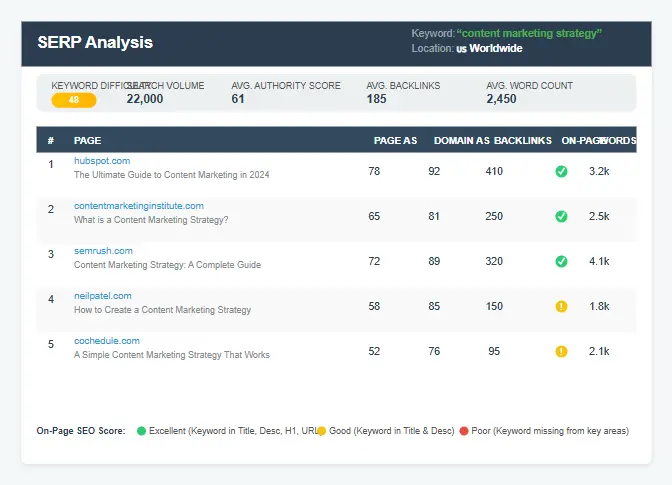Viewport: 672px width, 485px height.
Task: Click domain AS value 85 for neilpatel.com
Action: [434, 306]
